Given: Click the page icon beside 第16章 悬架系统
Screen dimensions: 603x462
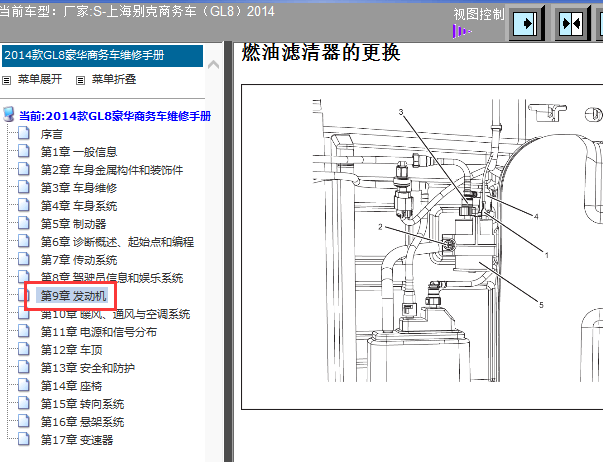Looking at the screenshot, I should [x=24, y=421].
